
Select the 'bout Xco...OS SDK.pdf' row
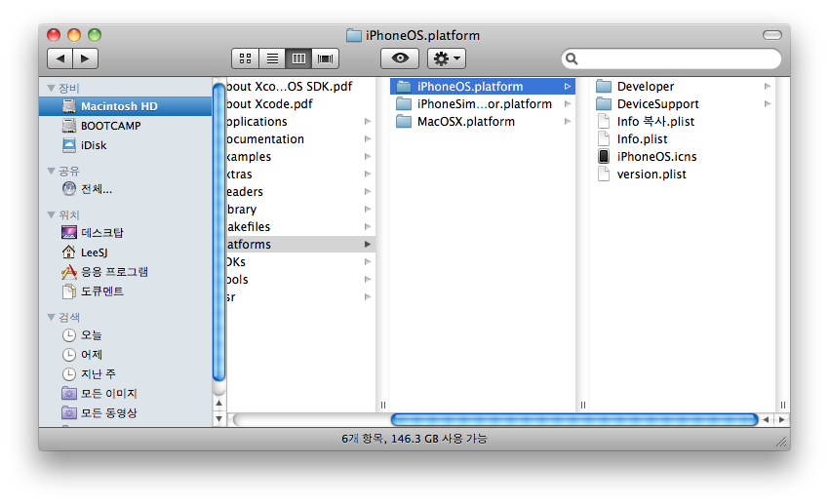300,86
